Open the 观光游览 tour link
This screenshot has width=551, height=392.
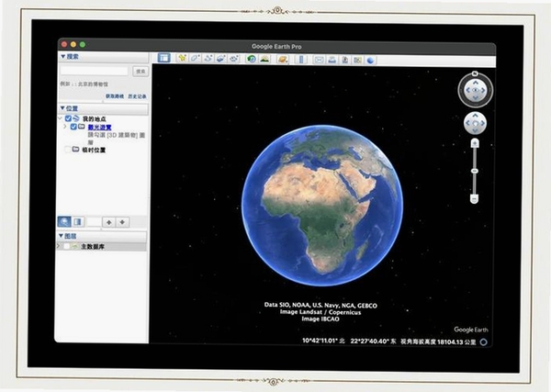tap(99, 128)
